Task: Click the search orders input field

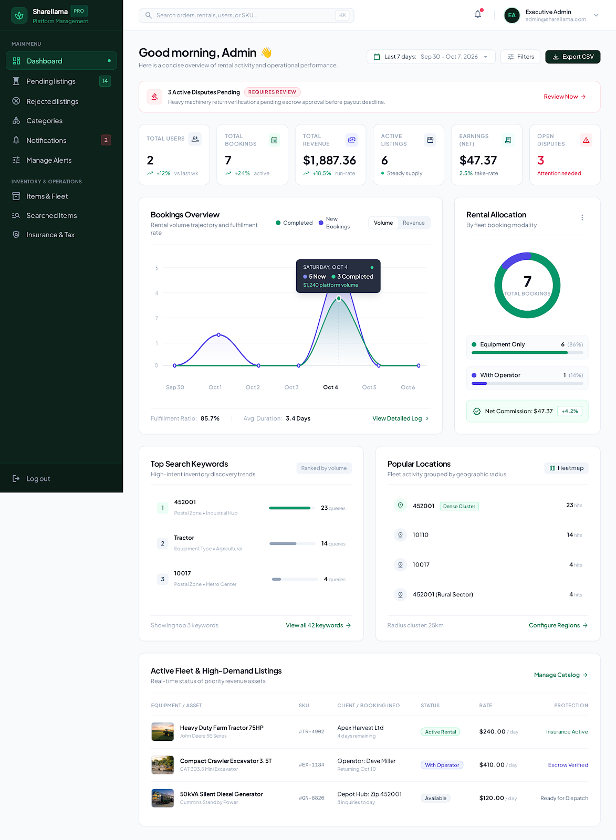Action: (x=246, y=15)
